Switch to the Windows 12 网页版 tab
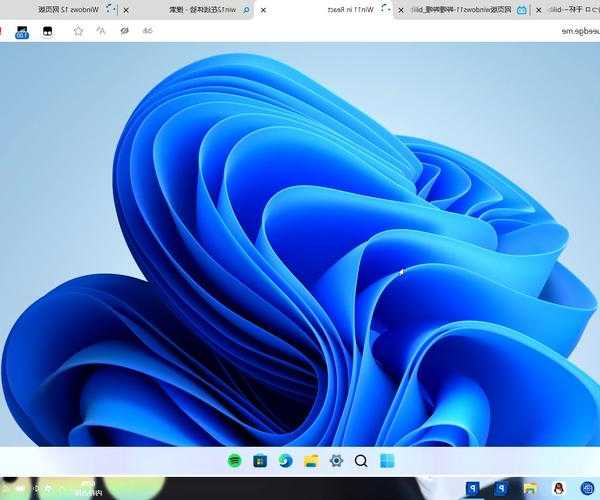This screenshot has width=600, height=500. (x=68, y=10)
